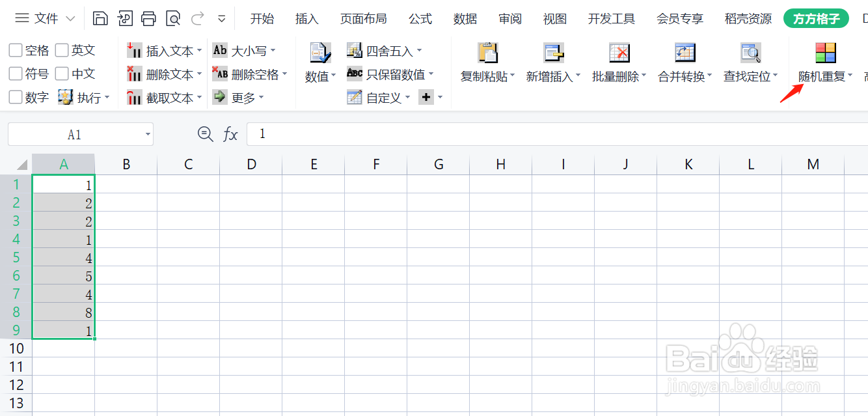Click the 只保留数值 ABC icon
Viewport: 868px width, 416px height.
(355, 74)
